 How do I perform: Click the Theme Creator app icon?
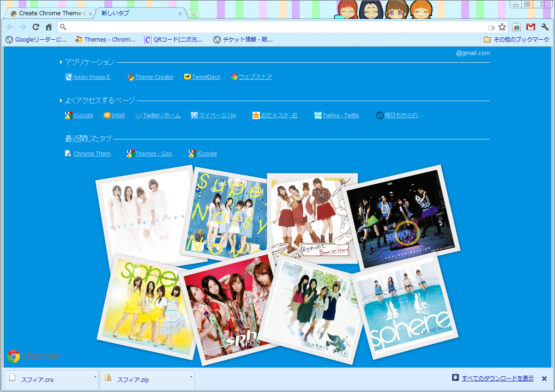(x=131, y=77)
